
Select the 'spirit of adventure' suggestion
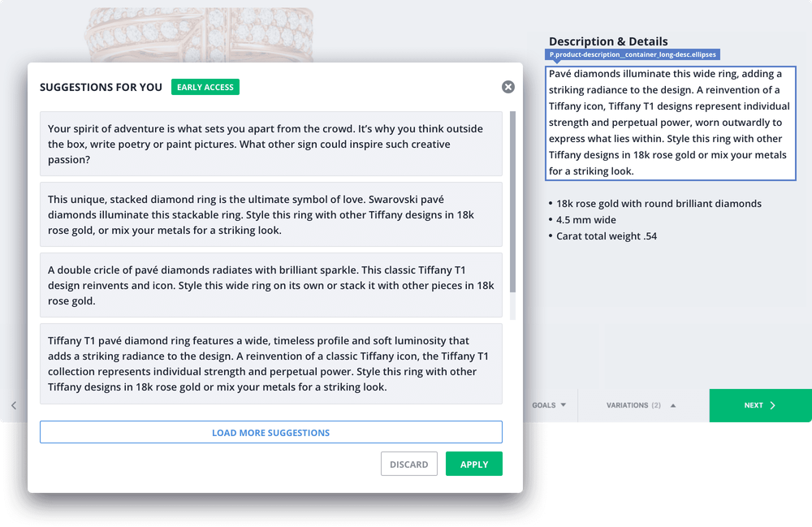click(271, 144)
